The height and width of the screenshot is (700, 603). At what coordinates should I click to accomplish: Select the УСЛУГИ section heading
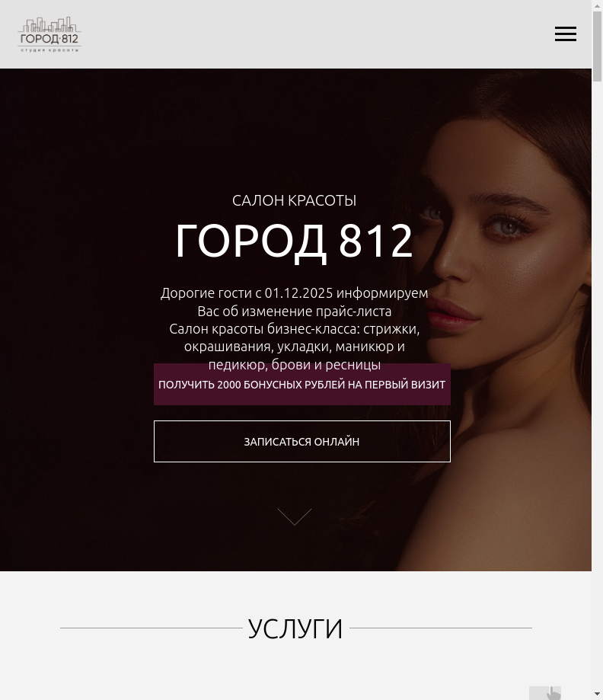pyautogui.click(x=295, y=628)
